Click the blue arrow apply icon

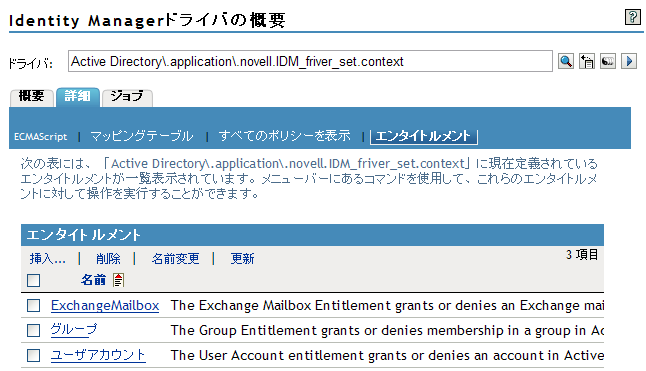click(629, 61)
